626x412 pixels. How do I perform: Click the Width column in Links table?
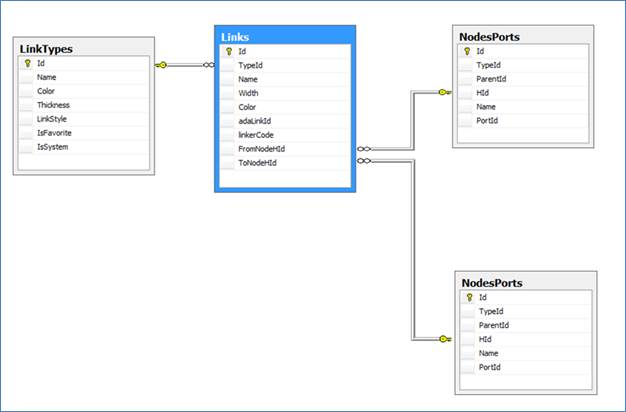click(249, 92)
